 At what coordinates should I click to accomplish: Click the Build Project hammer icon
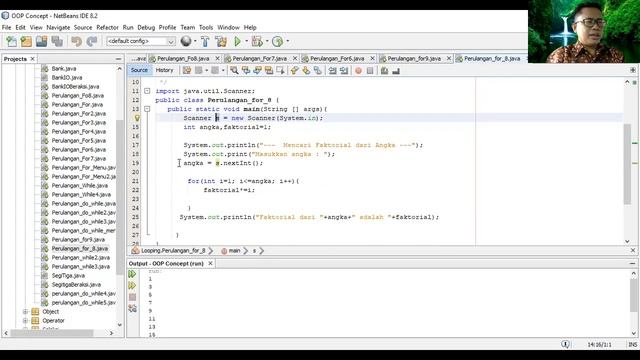pyautogui.click(x=205, y=41)
